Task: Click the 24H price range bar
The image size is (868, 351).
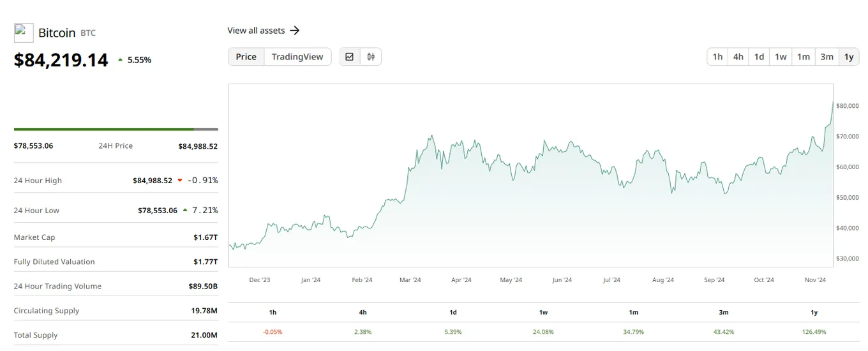Action: point(116,130)
